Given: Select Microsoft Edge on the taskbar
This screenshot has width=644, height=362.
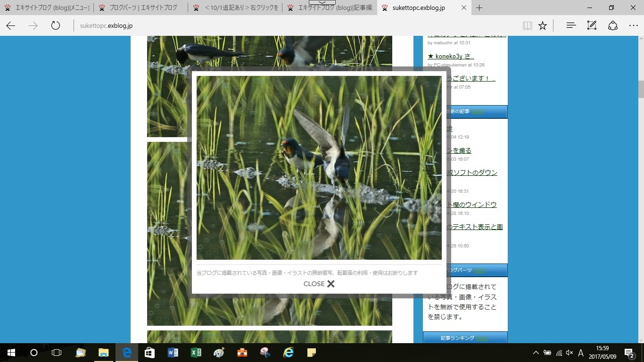Looking at the screenshot, I should click(127, 353).
